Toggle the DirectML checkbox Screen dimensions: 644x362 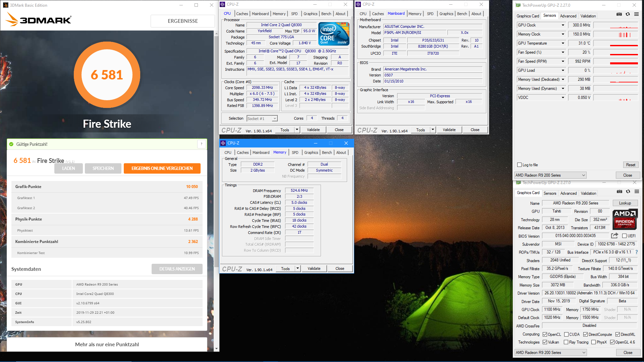pos(618,335)
